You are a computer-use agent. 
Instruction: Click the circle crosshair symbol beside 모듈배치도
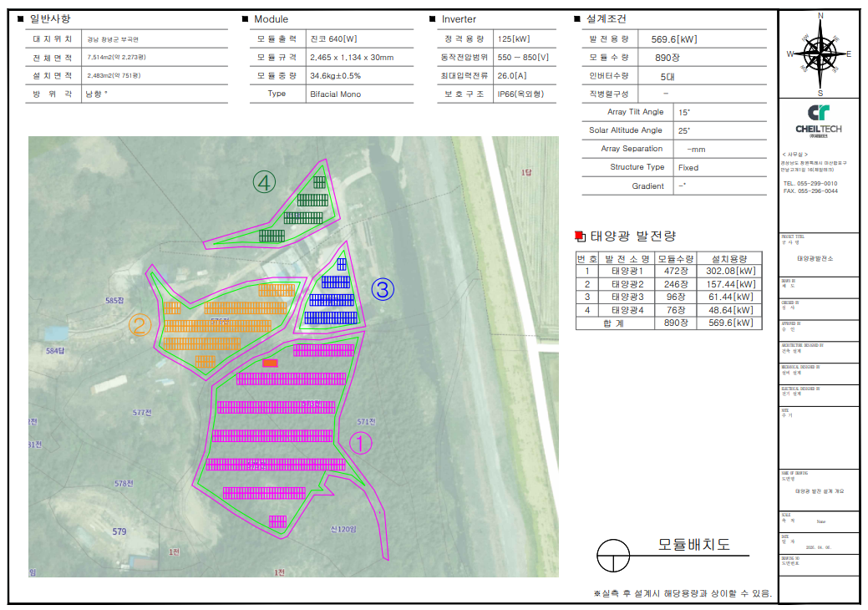[x=614, y=554]
